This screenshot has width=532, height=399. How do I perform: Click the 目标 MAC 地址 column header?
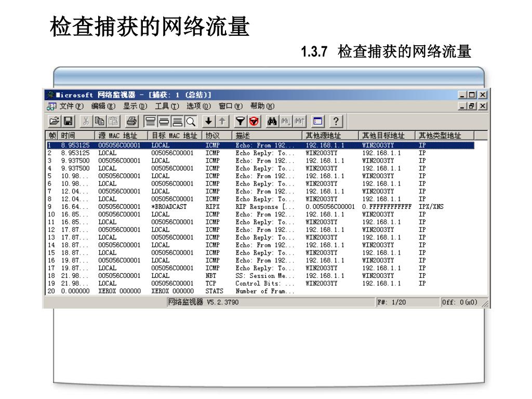point(175,136)
